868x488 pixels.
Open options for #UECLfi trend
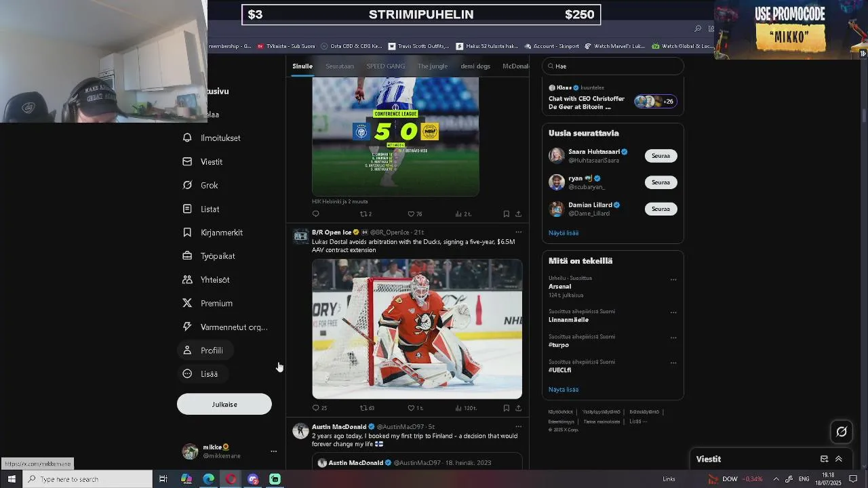tap(673, 363)
